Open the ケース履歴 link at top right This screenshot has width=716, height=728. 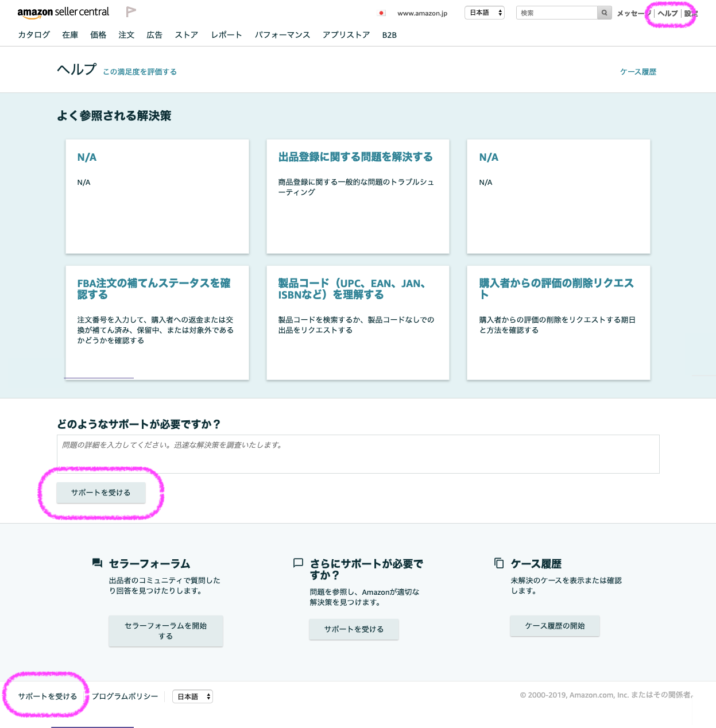point(638,72)
